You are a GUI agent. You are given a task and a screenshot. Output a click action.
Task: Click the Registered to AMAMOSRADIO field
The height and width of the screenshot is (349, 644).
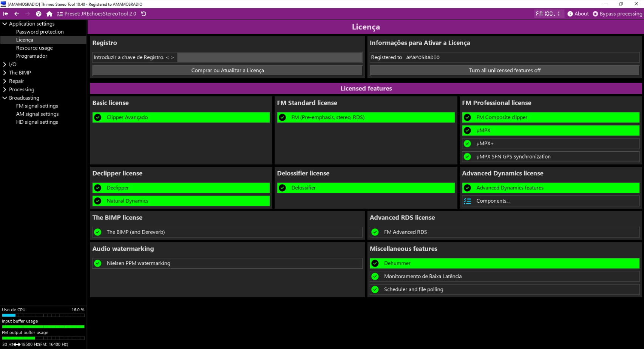tap(504, 57)
